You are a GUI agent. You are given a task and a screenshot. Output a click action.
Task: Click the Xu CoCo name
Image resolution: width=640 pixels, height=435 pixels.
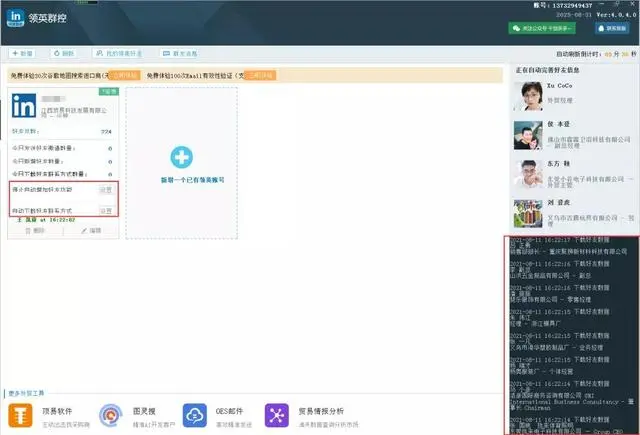(x=559, y=86)
